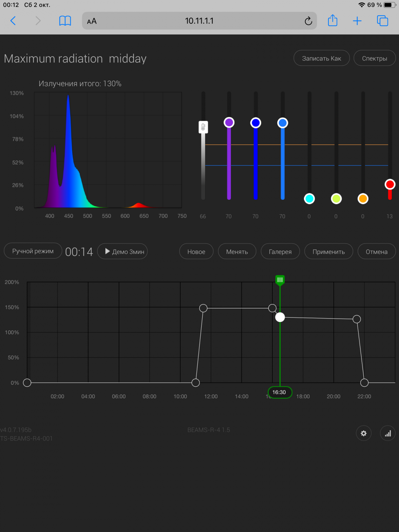Viewport: 399px width, 532px height.
Task: Reload the page with refresh icon
Action: pos(308,21)
